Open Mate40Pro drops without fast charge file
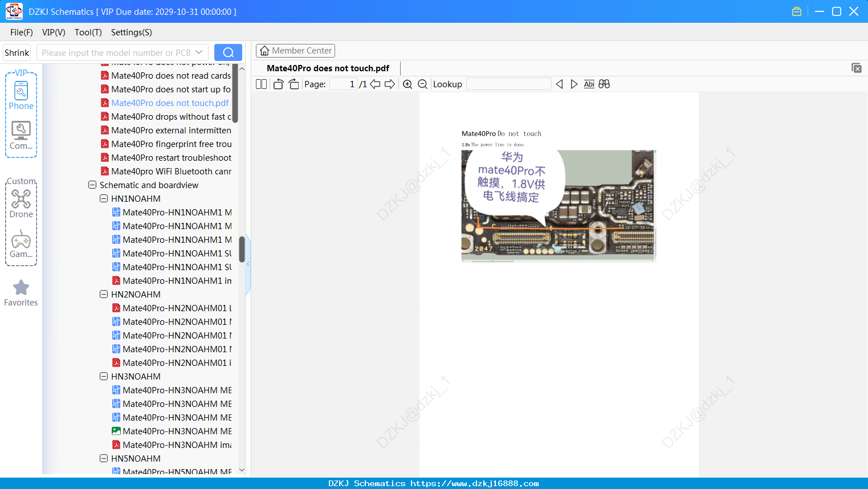The width and height of the screenshot is (868, 489). 166,117
